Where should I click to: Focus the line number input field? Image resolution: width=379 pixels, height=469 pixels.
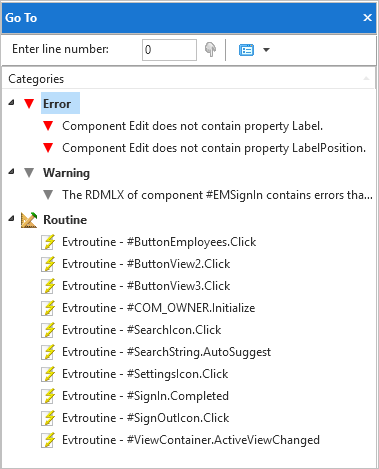pyautogui.click(x=169, y=50)
